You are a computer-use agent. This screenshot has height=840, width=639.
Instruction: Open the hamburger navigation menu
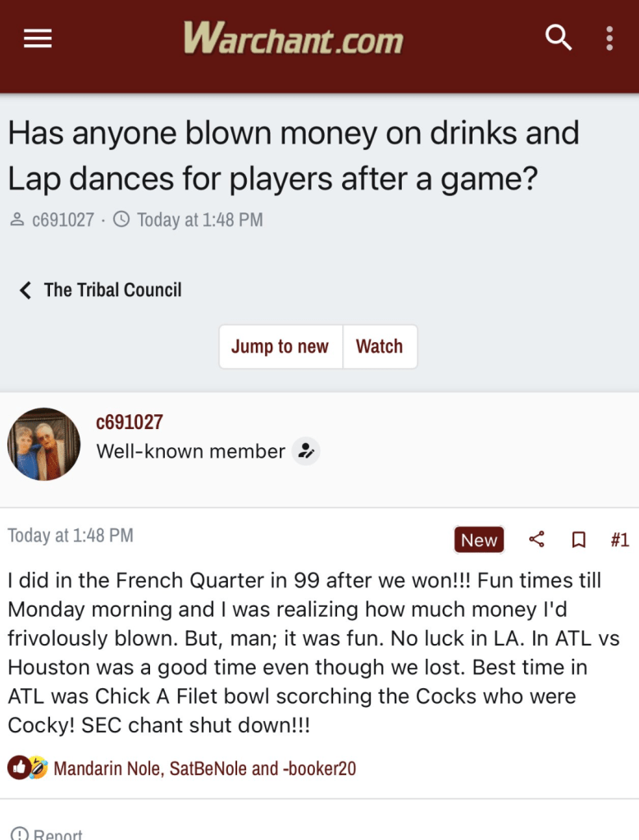[38, 39]
